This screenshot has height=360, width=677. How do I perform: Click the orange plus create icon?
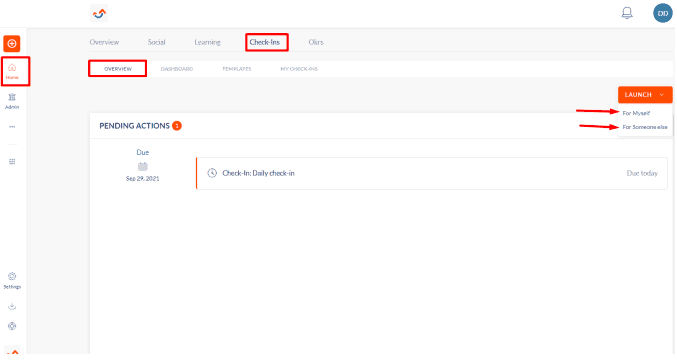click(12, 44)
